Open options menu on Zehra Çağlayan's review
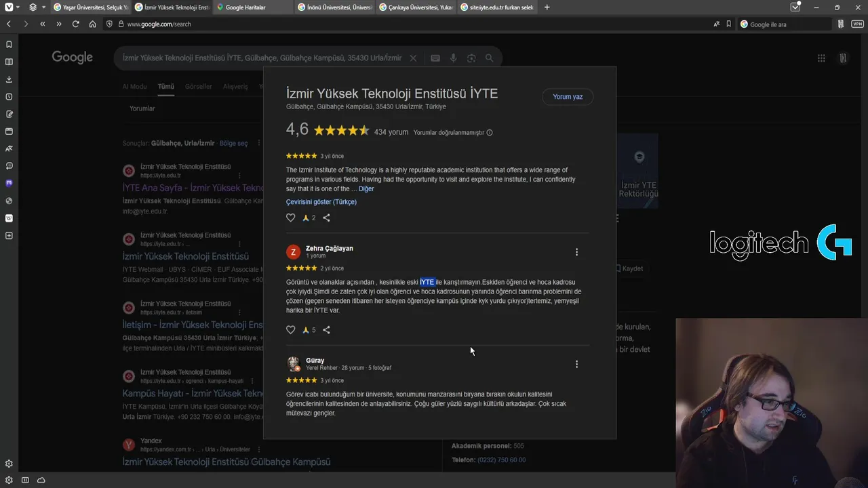The image size is (868, 488). click(577, 252)
